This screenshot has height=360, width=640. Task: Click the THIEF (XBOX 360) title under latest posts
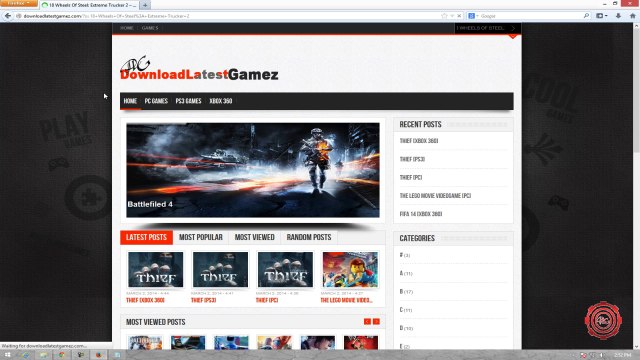(145, 300)
